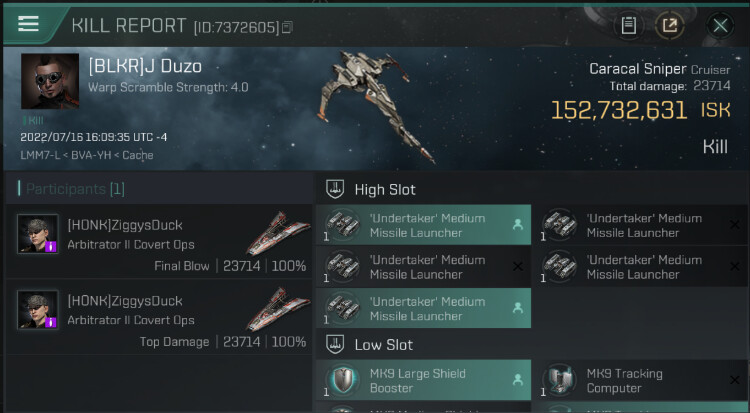750x413 pixels.
Task: Close the Kill Report window
Action: pyautogui.click(x=719, y=25)
